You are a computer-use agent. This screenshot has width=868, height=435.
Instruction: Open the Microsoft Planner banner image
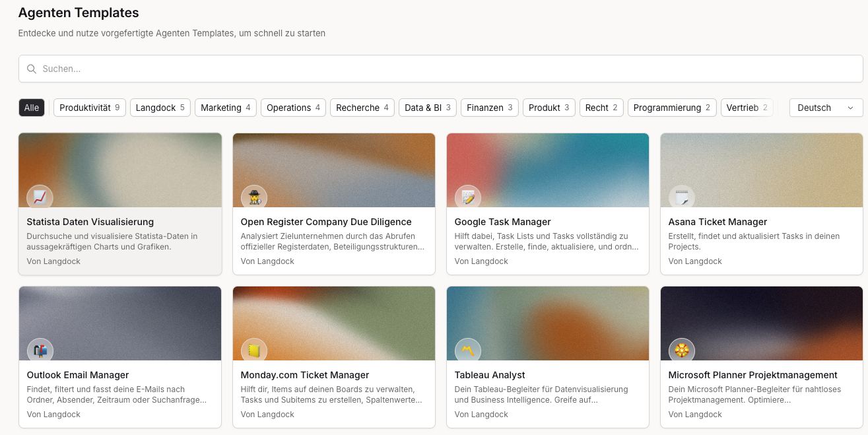coord(762,323)
